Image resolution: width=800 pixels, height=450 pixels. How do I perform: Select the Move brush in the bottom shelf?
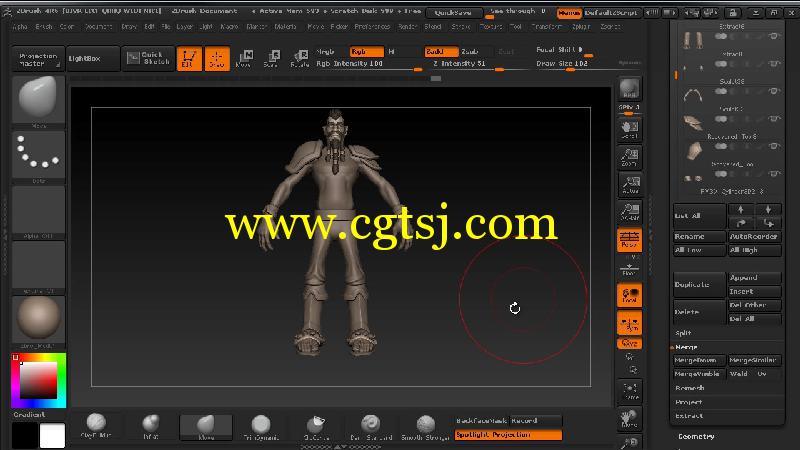click(206, 427)
